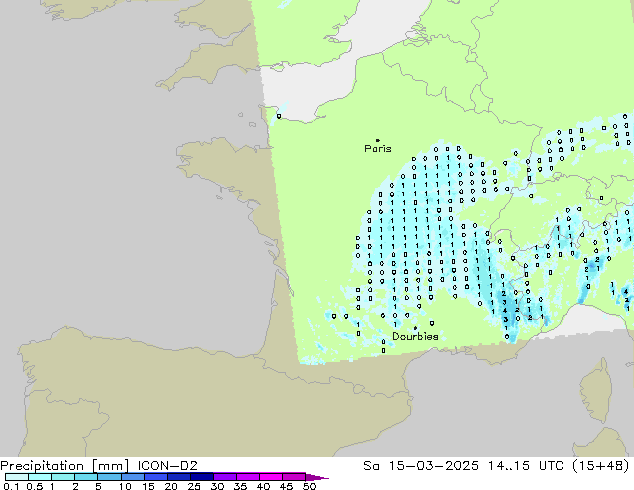Select the 30–35 mm purple legend swatch
This screenshot has height=490, width=634.
tap(225, 477)
